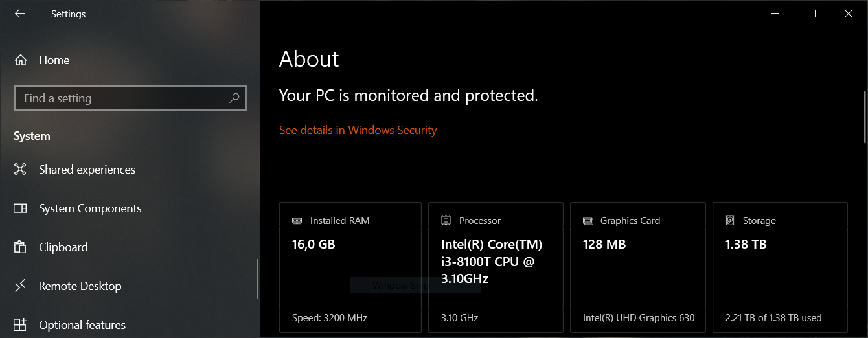Image resolution: width=868 pixels, height=338 pixels.
Task: Click the Optional features icon
Action: (x=20, y=325)
